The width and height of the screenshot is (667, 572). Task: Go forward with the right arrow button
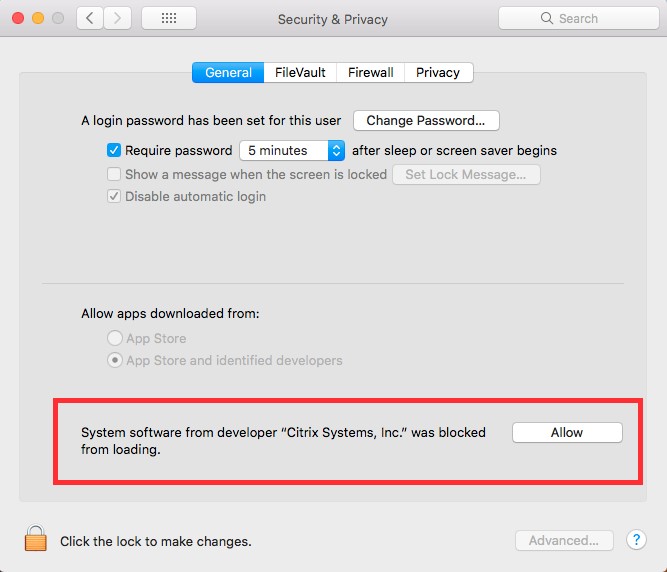[x=117, y=18]
